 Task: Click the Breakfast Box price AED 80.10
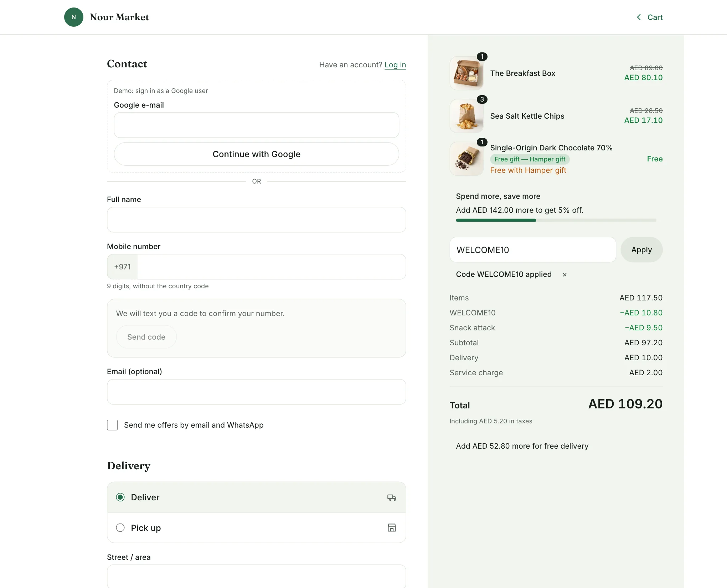[643, 77]
